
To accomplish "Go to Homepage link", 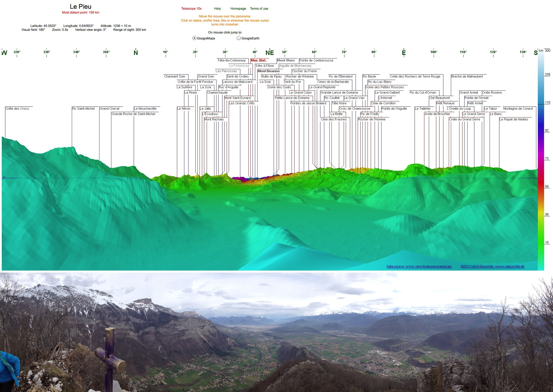I will [x=238, y=8].
